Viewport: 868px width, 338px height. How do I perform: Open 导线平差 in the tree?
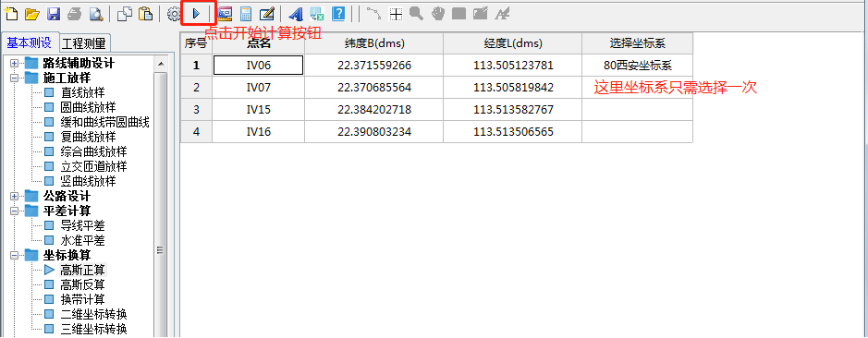pos(82,225)
